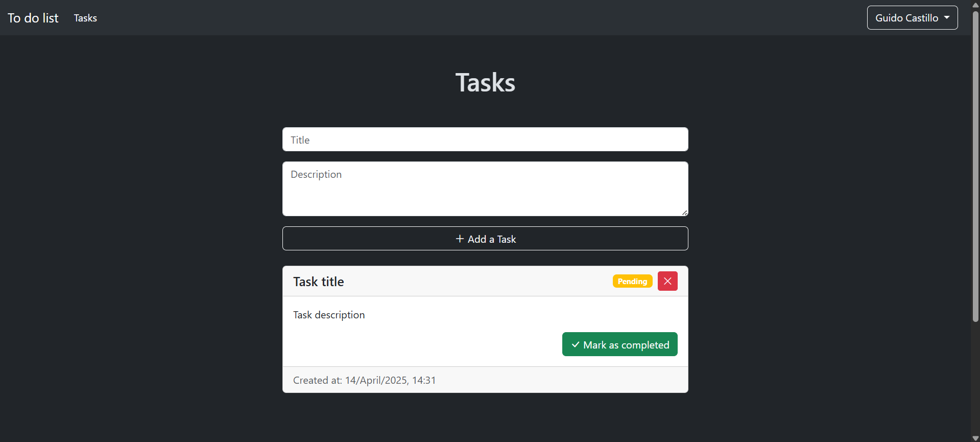Focus the Title input field
980x442 pixels.
485,139
